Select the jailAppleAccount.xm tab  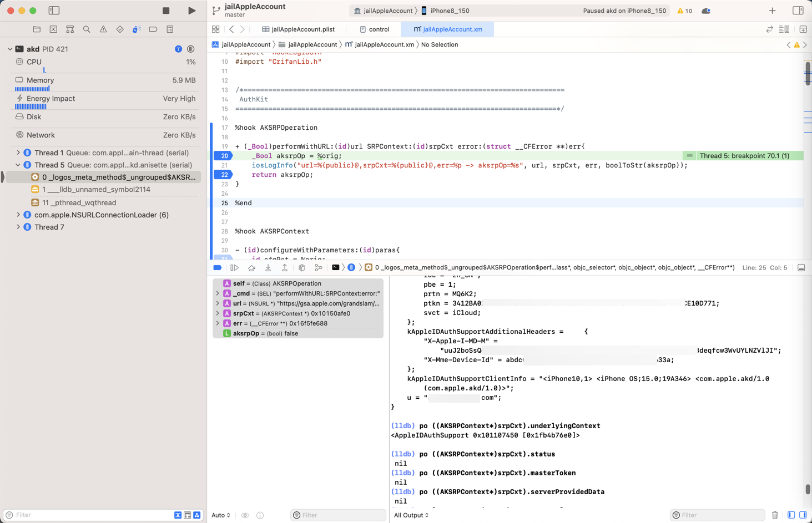448,29
